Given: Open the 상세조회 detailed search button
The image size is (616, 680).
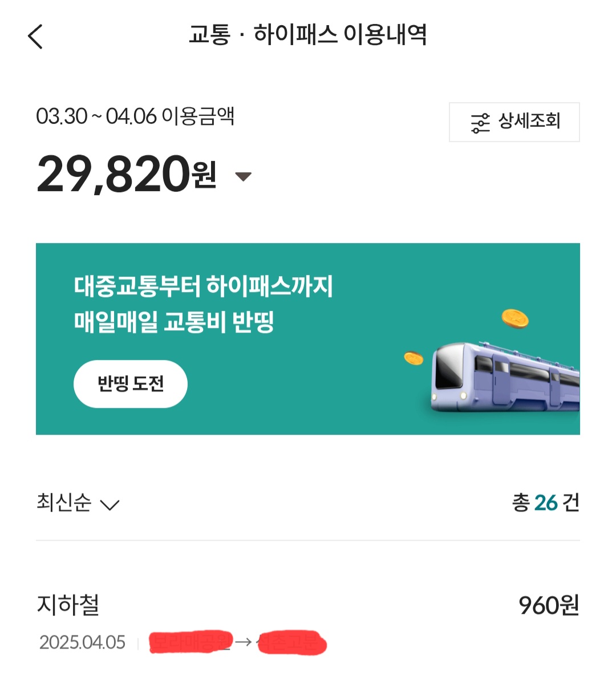Looking at the screenshot, I should coord(514,122).
